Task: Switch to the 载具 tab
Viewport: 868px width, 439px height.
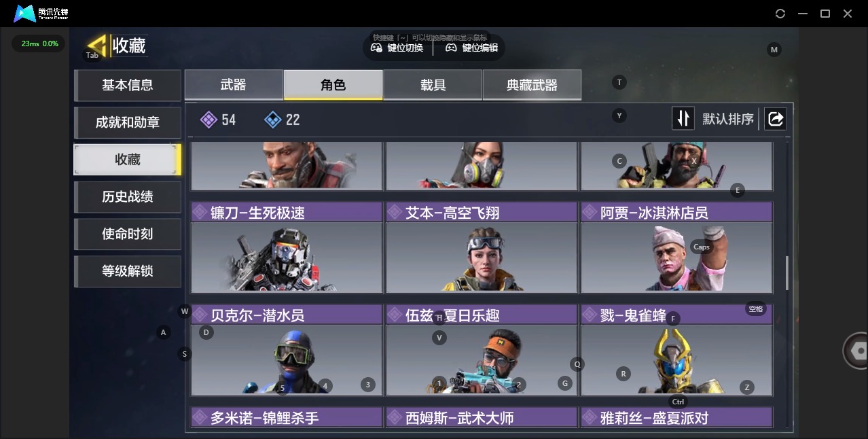Action: pos(433,85)
